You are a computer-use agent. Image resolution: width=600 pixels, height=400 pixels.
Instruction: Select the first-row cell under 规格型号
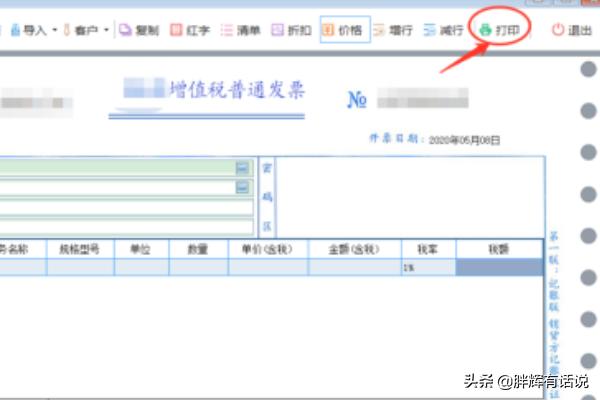click(80, 267)
